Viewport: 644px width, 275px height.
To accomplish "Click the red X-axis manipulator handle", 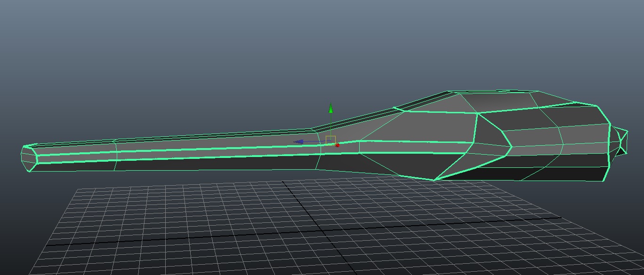I will (338, 145).
